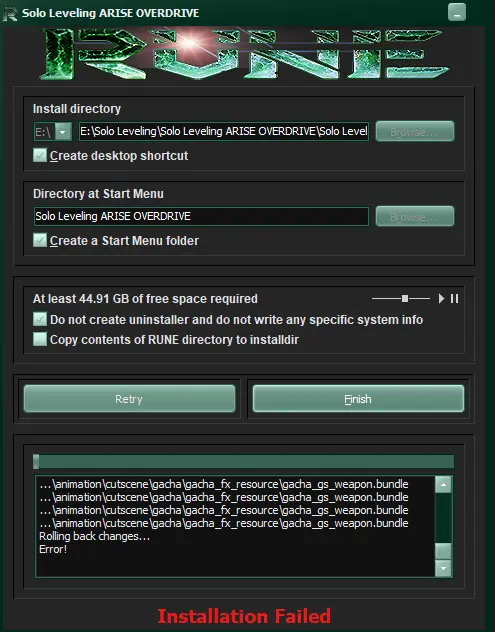Image resolution: width=495 pixels, height=632 pixels.
Task: Click the 'Rolling back changes…' log line
Action: pos(94,536)
